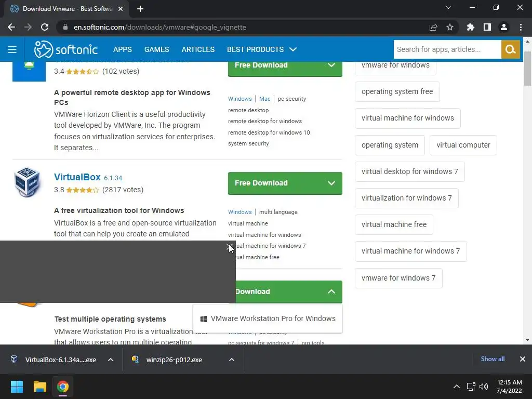This screenshot has height=399, width=532.
Task: Open the Softonic hamburger menu
Action: tap(12, 49)
